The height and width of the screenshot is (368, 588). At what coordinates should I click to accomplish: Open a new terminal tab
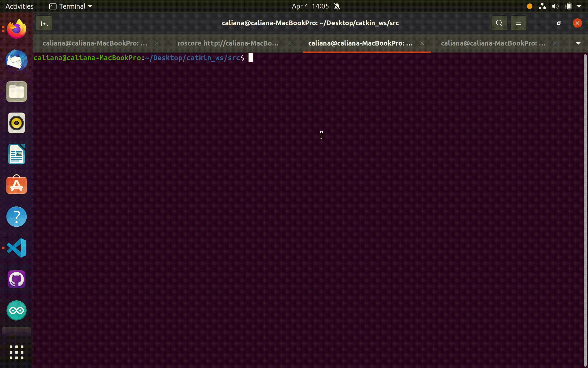point(44,23)
